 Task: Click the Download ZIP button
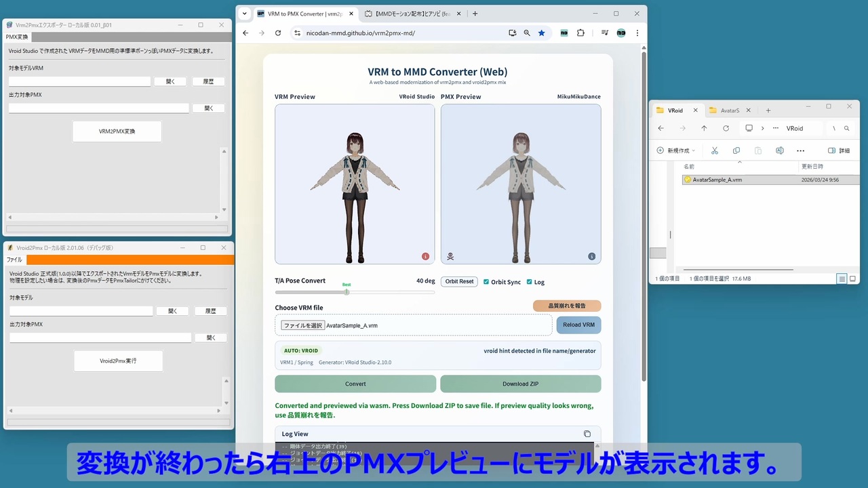(520, 384)
